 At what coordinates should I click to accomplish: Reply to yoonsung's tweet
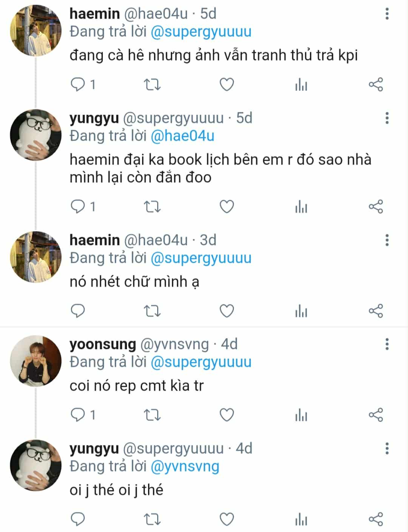(x=78, y=415)
